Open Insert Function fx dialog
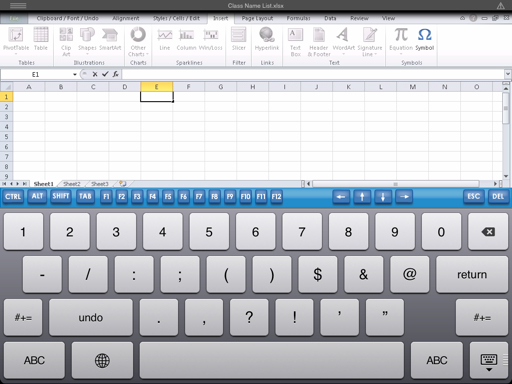This screenshot has height=384, width=512. [115, 74]
